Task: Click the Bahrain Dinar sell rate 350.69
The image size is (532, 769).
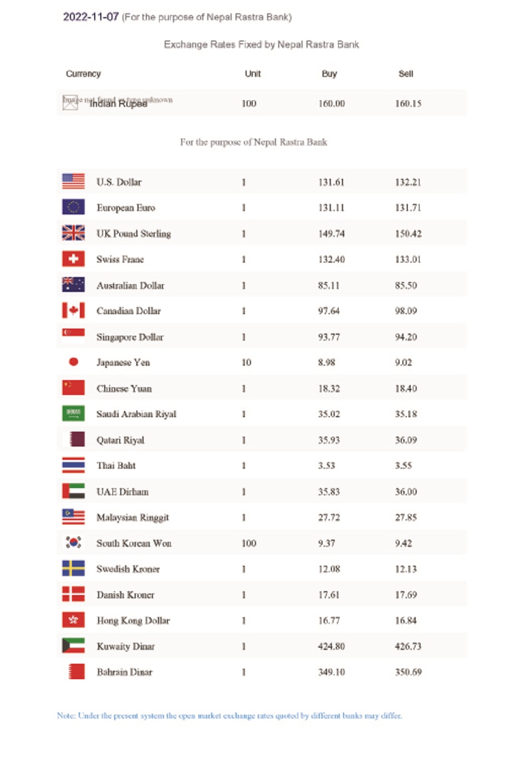Action: click(x=408, y=672)
